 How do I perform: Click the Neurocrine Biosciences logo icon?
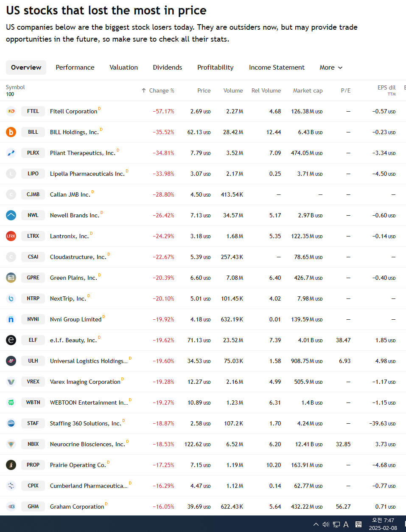coord(11,444)
